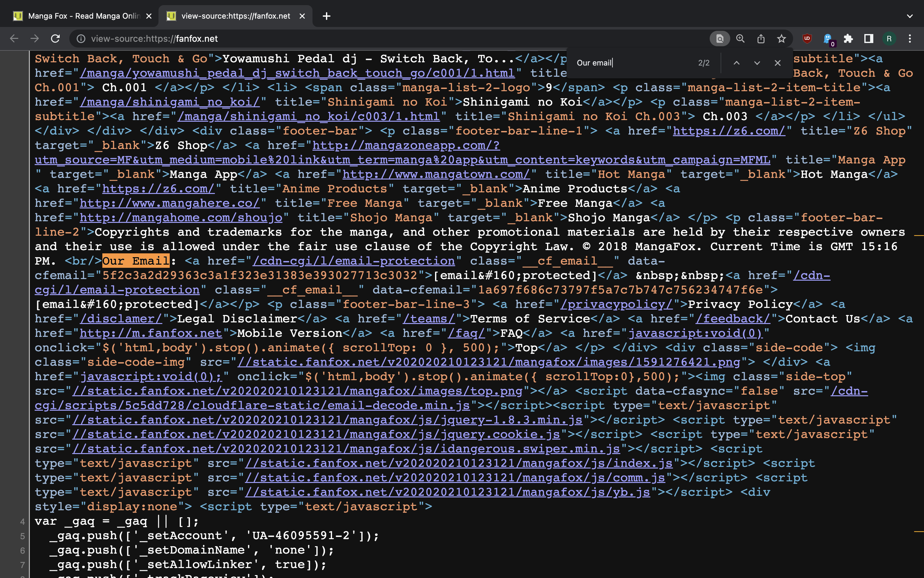Select the view-source:https://fanfox.net tab
Image resolution: width=924 pixels, height=578 pixels.
pos(235,16)
